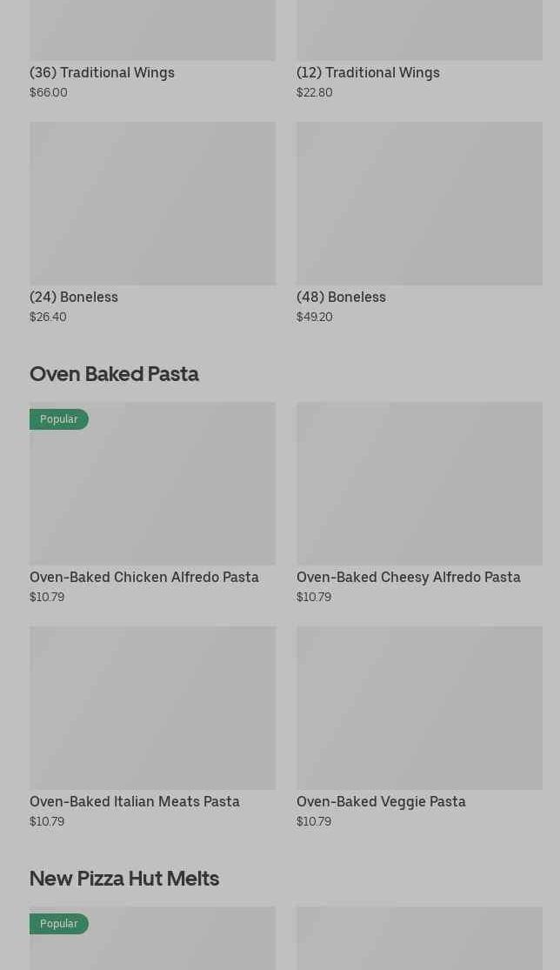560x970 pixels.
Task: Open Oven-Baked Italian Meats Pasta image
Action: (x=152, y=707)
